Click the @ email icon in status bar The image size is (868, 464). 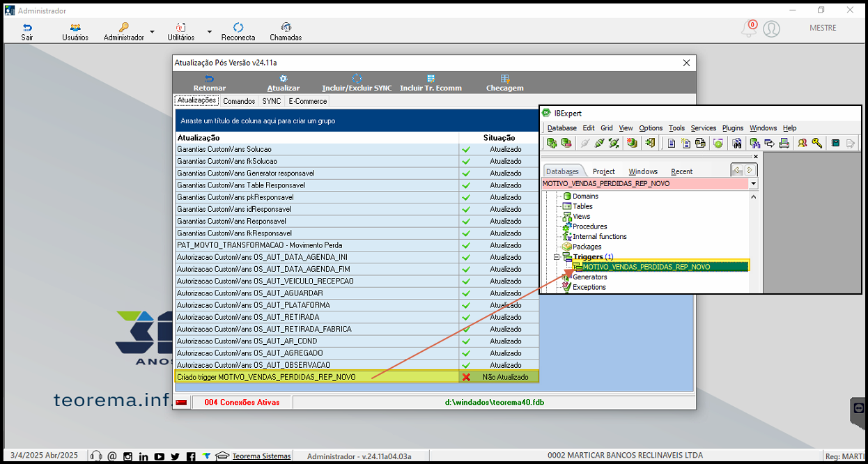coord(112,456)
